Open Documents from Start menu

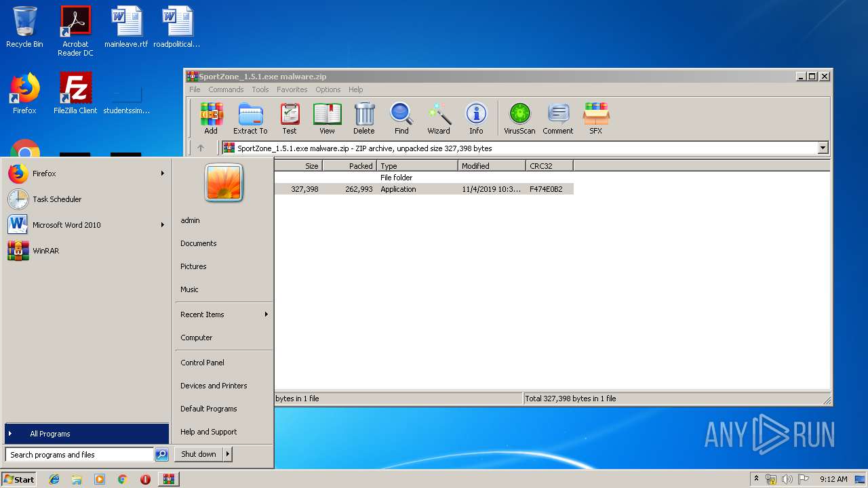[x=199, y=243]
